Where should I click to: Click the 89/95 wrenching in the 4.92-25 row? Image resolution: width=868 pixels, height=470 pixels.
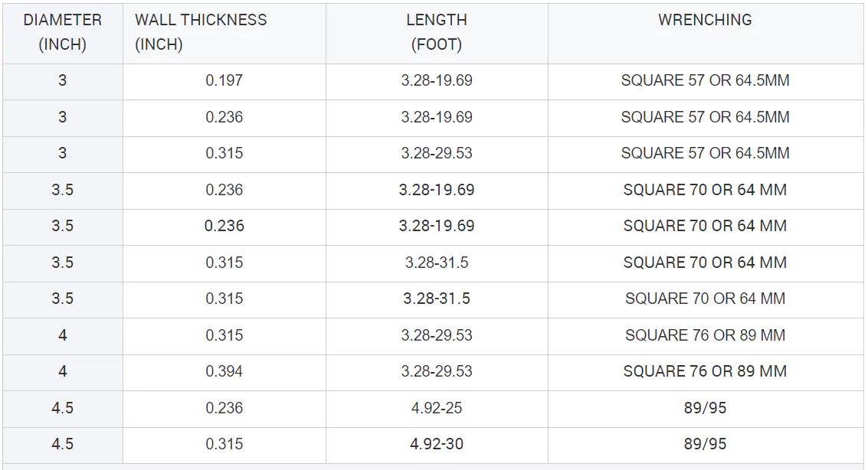(x=705, y=408)
